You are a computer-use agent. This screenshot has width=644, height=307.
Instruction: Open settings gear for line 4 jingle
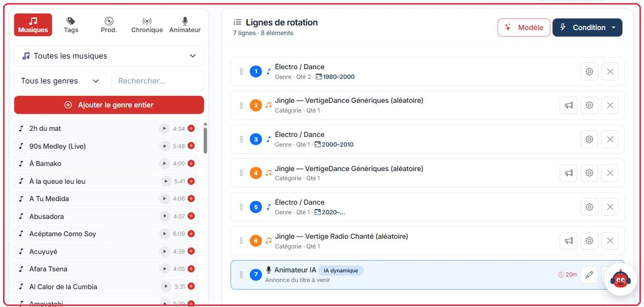590,173
